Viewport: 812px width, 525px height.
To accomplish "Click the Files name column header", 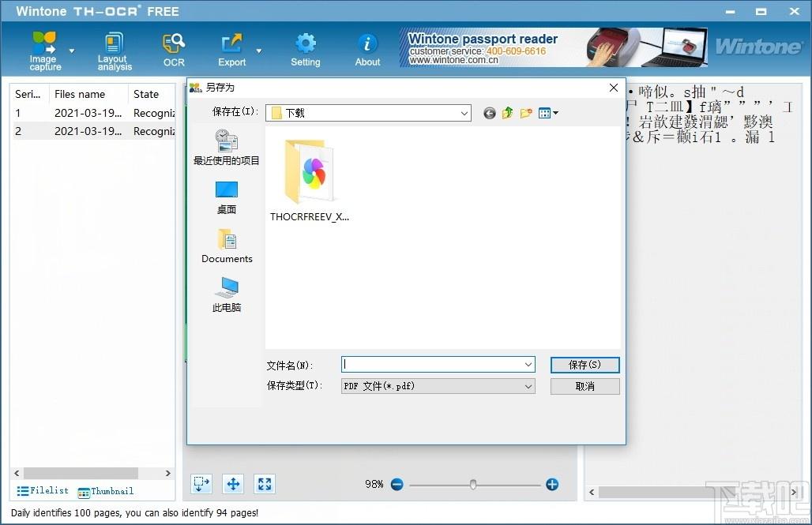I will coord(88,94).
